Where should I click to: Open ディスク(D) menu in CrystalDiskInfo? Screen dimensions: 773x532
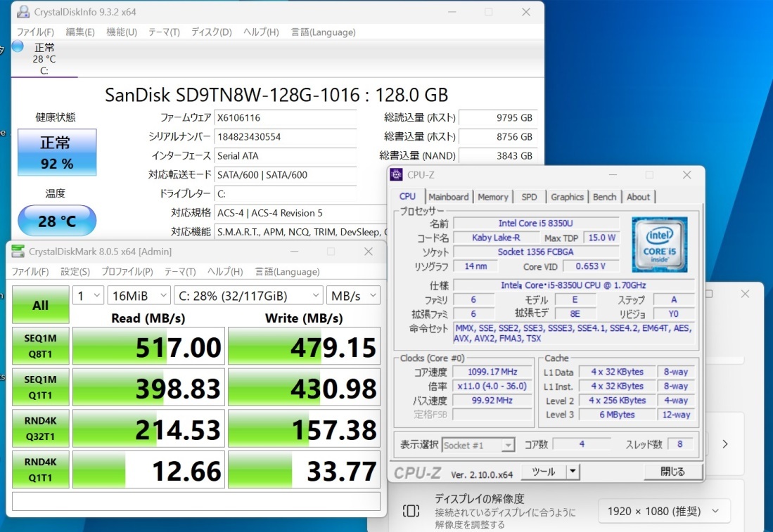[212, 32]
